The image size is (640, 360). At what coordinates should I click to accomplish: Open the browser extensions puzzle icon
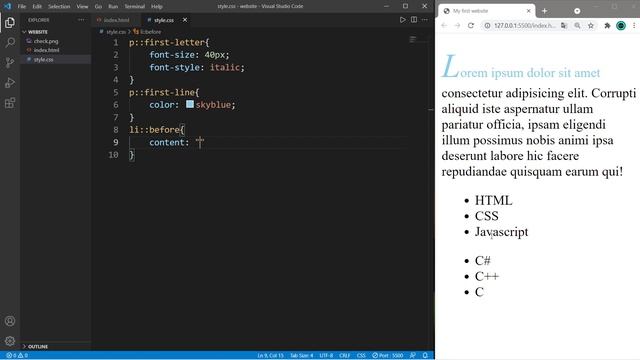pyautogui.click(x=607, y=25)
